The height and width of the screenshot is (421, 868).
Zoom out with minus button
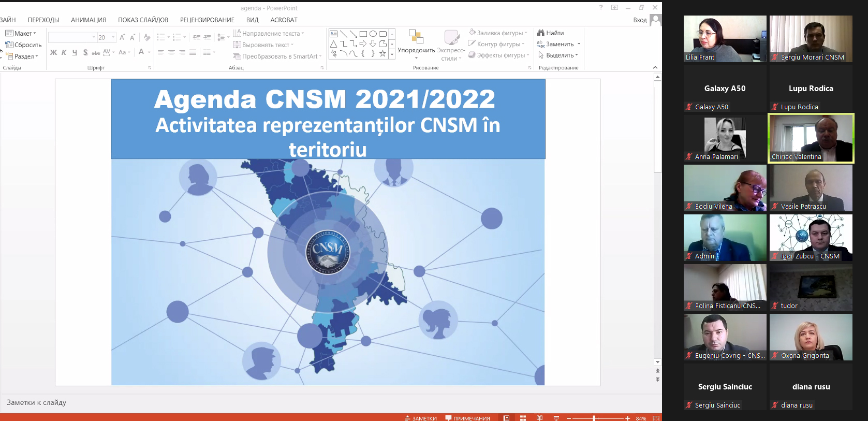tap(569, 418)
